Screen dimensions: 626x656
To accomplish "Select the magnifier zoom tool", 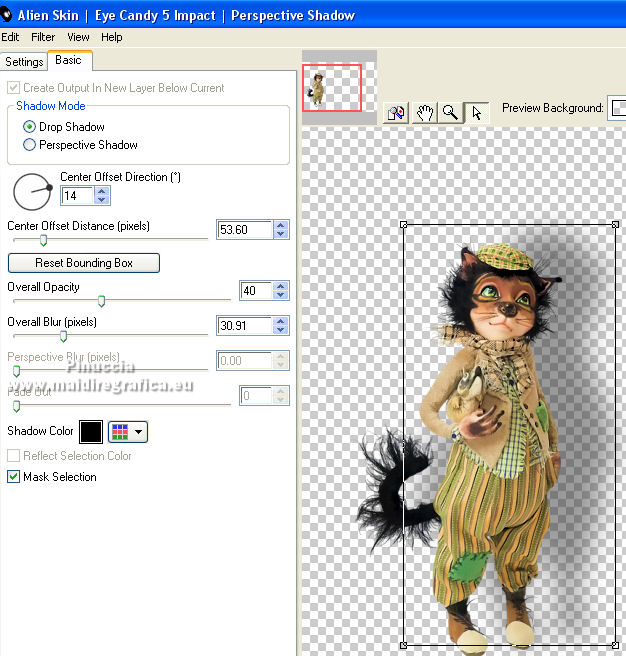I will click(x=451, y=113).
